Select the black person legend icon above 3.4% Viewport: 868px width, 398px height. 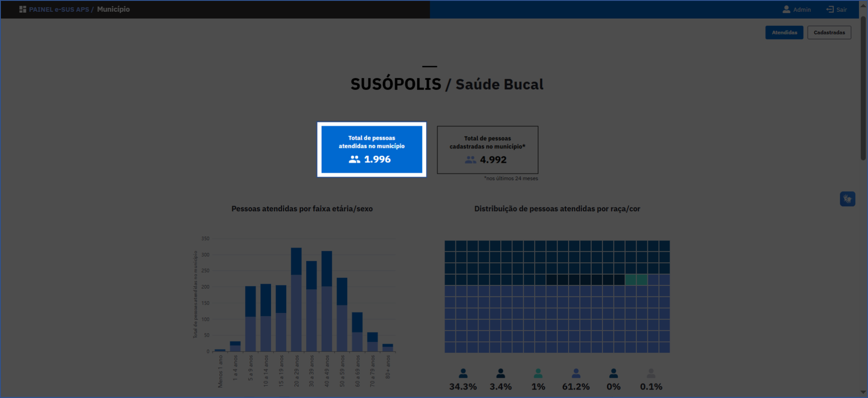pos(500,373)
